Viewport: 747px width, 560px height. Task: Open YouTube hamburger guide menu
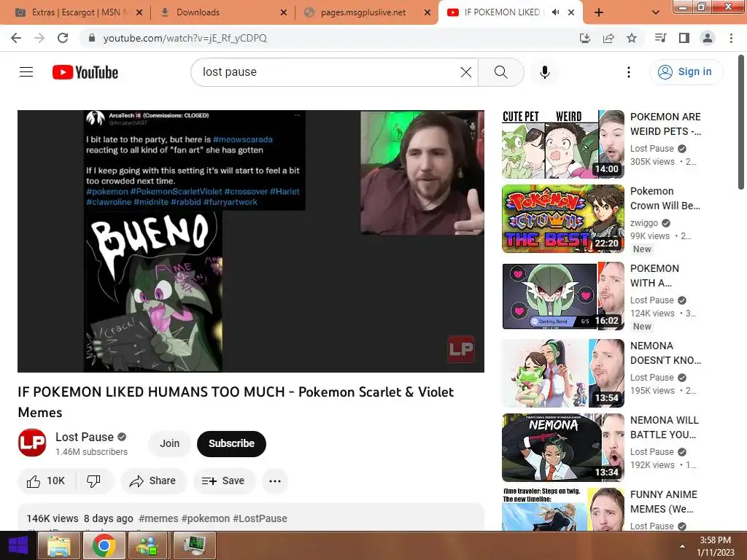26,72
